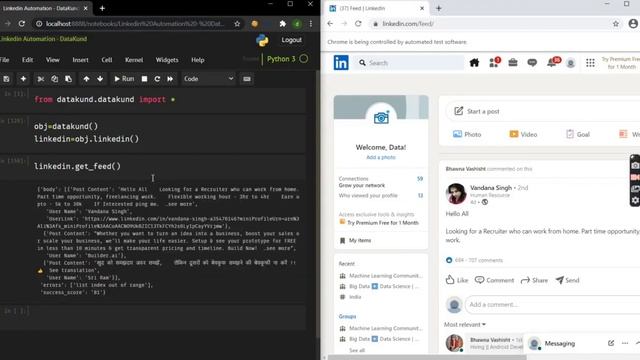The image size is (640, 360).
Task: Insert a new cell below using plus icon
Action: pyautogui.click(x=23, y=79)
